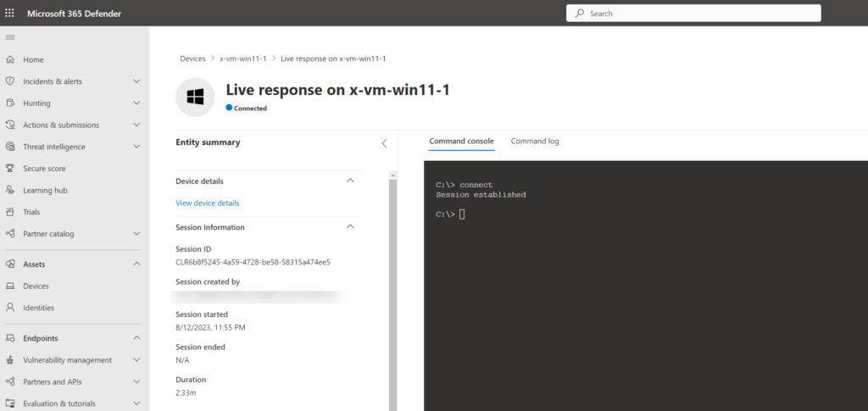The height and width of the screenshot is (411, 868).
Task: Click the Vulnerability management icon
Action: [10, 360]
